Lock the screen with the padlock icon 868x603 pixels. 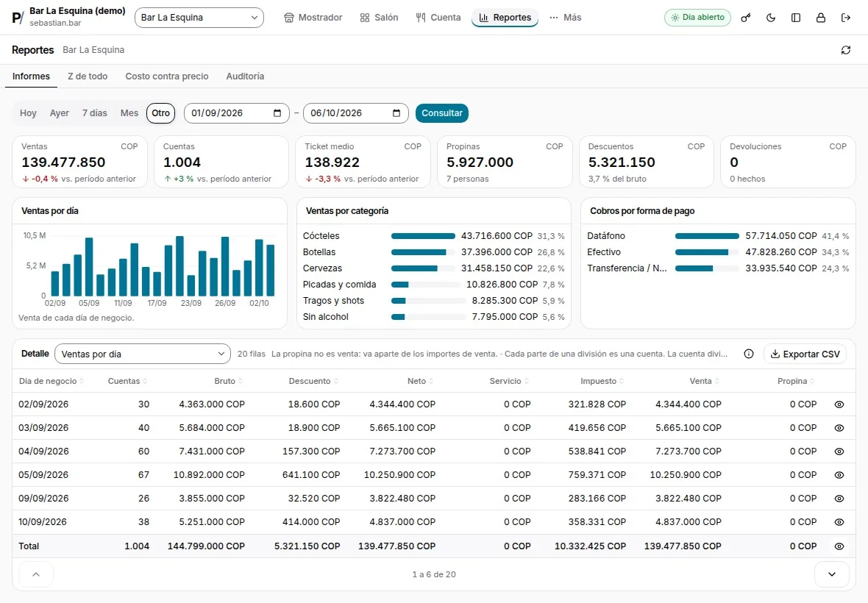click(820, 18)
